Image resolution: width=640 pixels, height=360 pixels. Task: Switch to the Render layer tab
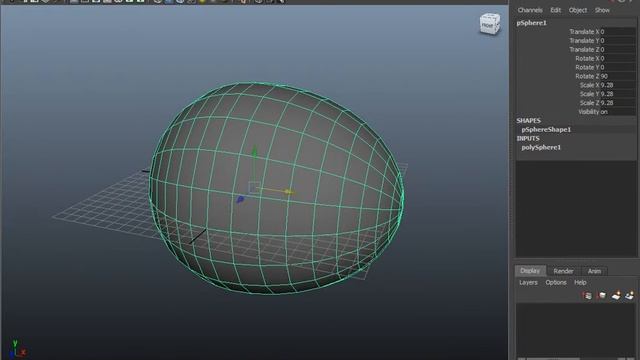[563, 271]
